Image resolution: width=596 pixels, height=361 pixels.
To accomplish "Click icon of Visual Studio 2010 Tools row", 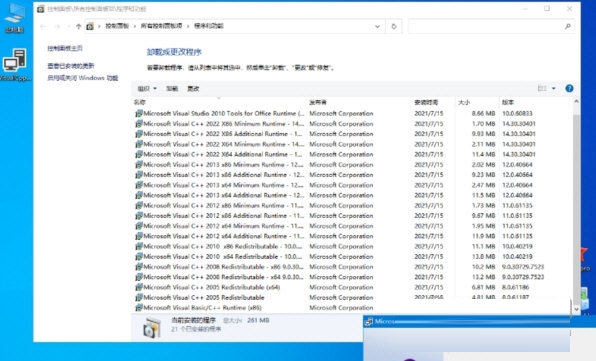I will pyautogui.click(x=139, y=113).
